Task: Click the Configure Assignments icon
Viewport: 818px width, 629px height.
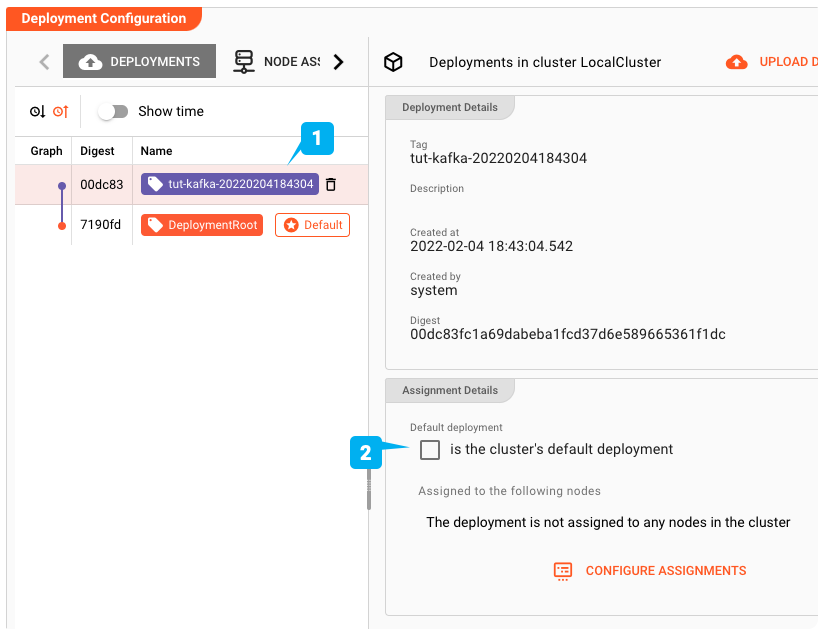Action: pos(563,571)
